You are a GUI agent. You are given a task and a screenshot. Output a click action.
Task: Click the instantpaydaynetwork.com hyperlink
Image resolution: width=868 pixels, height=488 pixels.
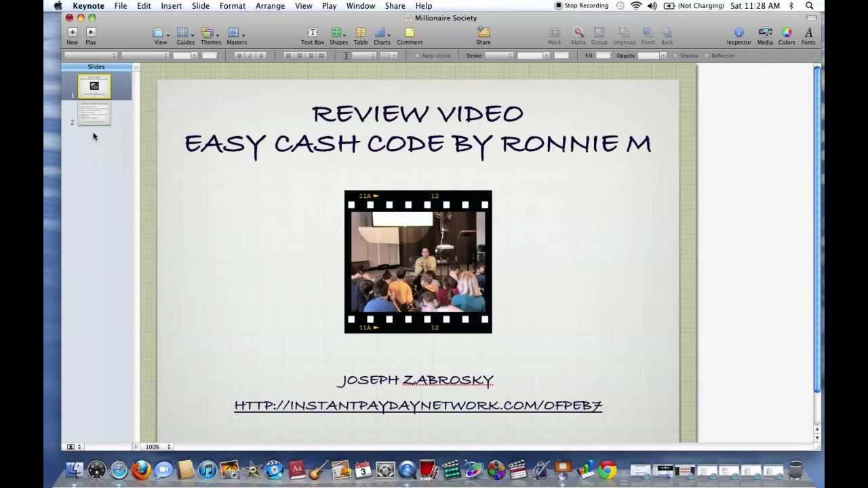tap(418, 405)
